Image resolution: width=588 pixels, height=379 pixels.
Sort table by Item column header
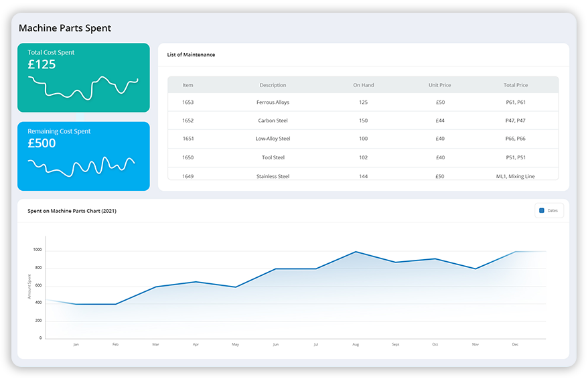188,85
